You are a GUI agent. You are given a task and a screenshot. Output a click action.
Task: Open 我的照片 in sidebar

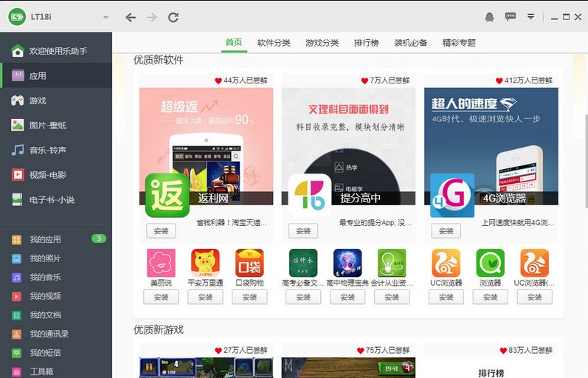coord(56,258)
